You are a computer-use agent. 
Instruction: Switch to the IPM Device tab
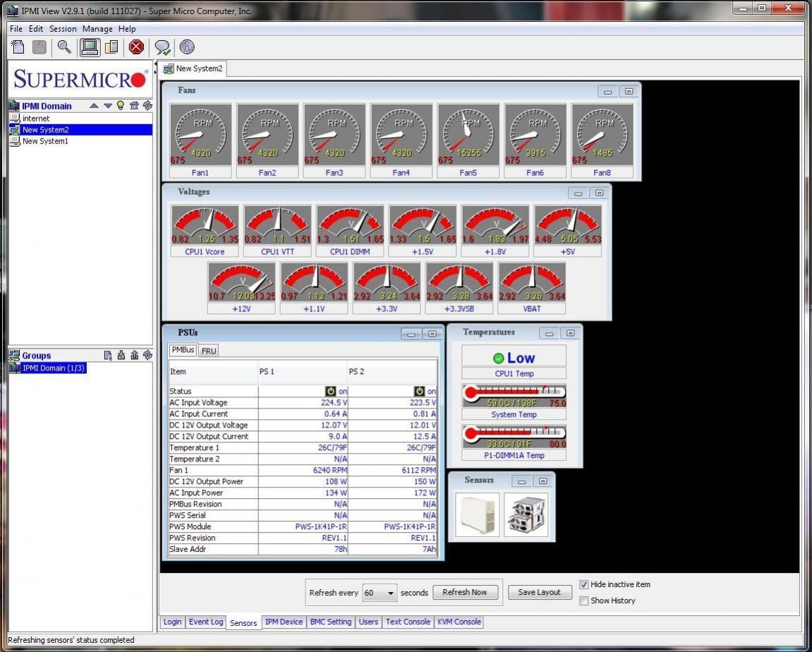[x=284, y=622]
